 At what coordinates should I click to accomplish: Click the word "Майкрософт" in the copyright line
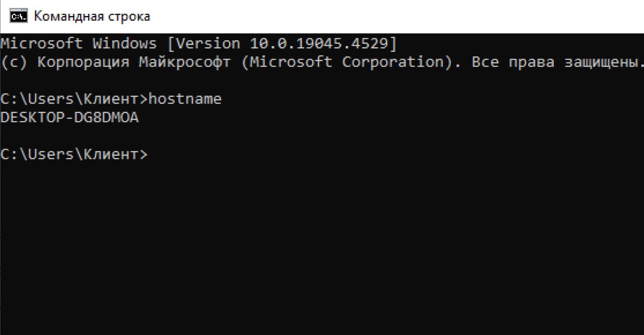[185, 62]
